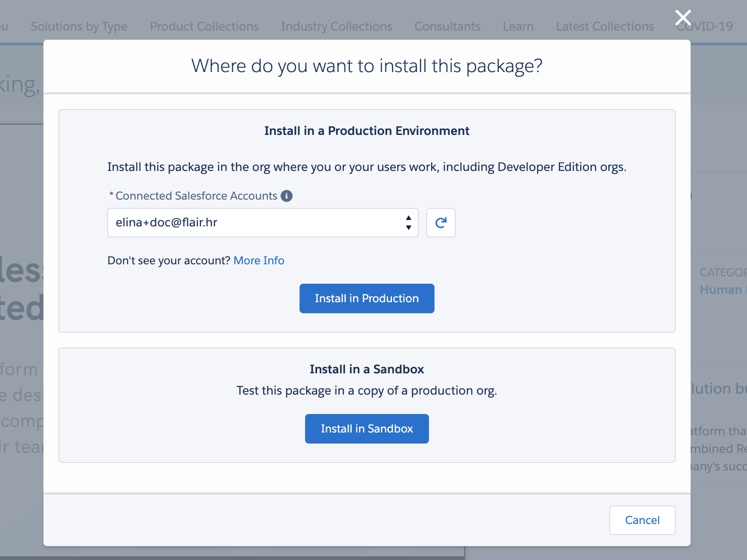
Task: Open the Solutions by Type menu
Action: click(79, 26)
